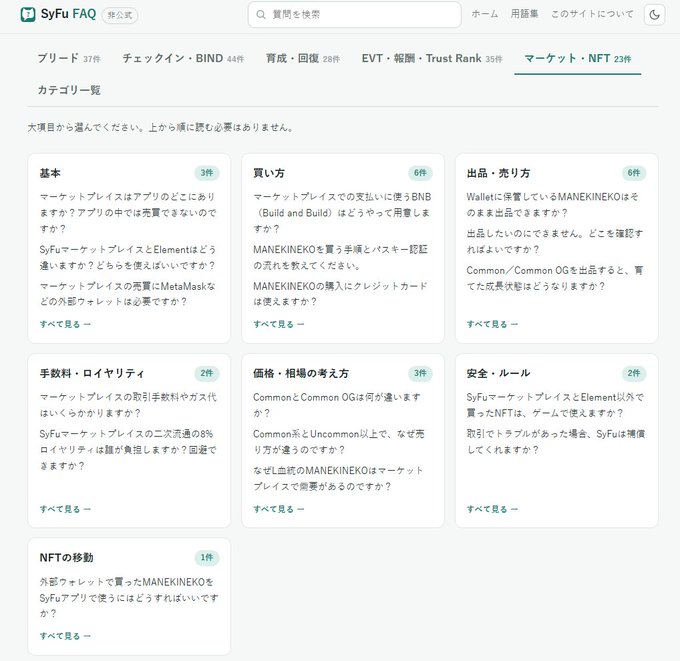Screen dimensions: 680x661
Task: Switch to the ブリード 37件 tab
Action: tap(69, 59)
